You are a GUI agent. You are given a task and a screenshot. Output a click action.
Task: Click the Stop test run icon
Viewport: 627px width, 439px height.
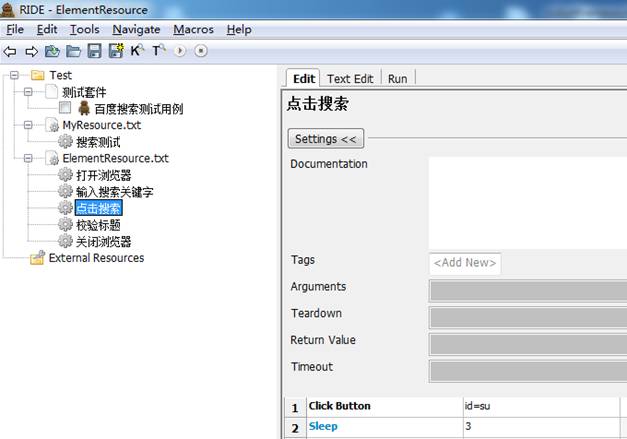pyautogui.click(x=201, y=51)
